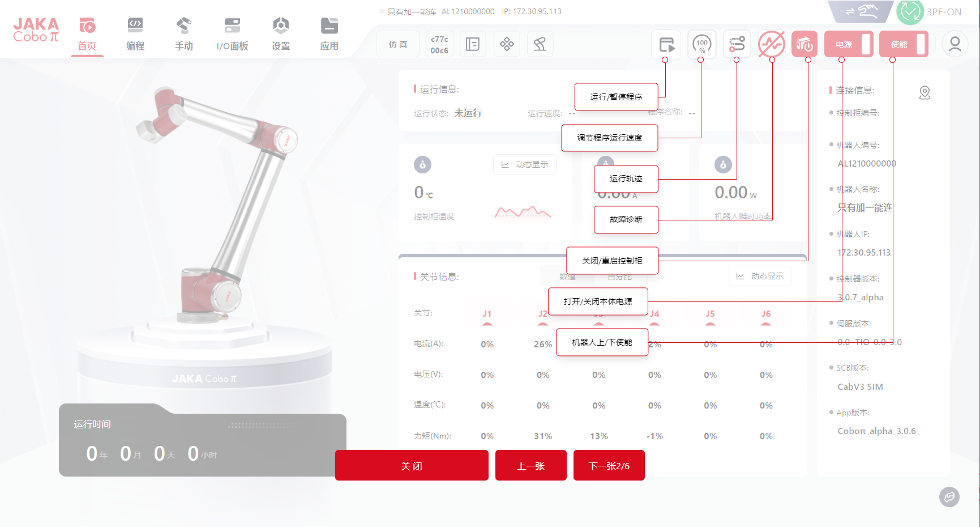Click 动态显示 in the joint info panel

[x=760, y=277]
